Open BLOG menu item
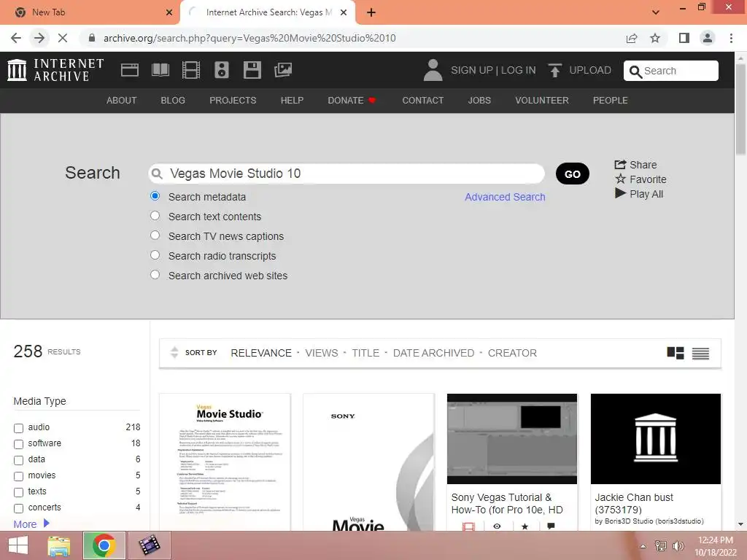Screen dimensions: 747x560 click(x=173, y=101)
